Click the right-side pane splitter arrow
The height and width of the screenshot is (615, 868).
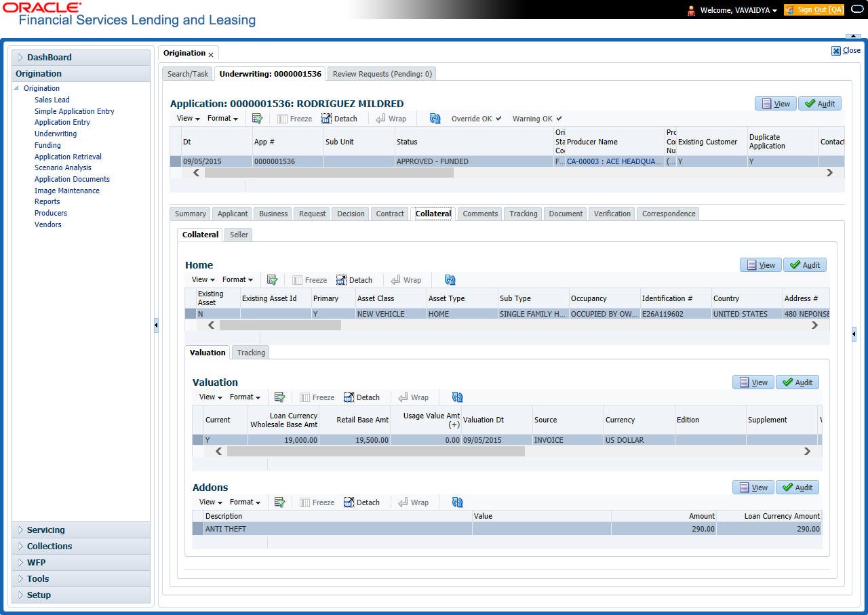click(854, 334)
